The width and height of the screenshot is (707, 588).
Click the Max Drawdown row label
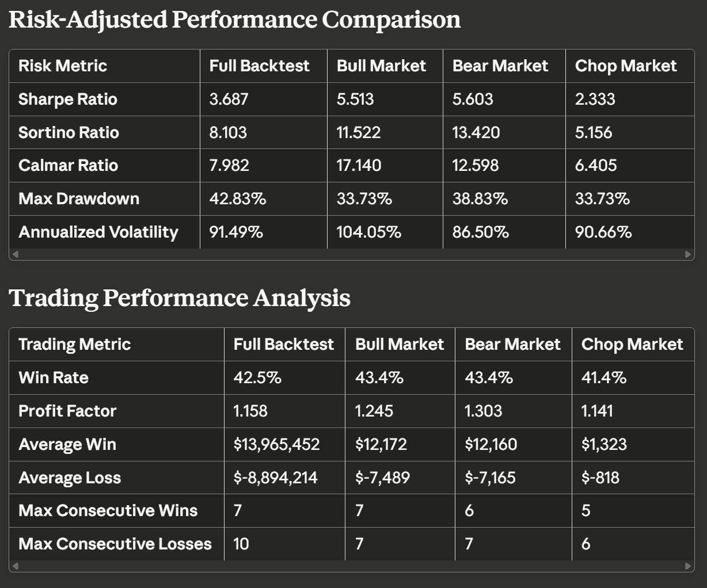pos(79,198)
